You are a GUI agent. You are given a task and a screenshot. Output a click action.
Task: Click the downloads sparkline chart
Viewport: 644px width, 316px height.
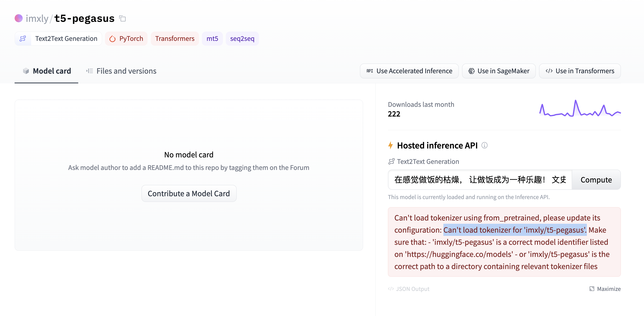coord(580,110)
